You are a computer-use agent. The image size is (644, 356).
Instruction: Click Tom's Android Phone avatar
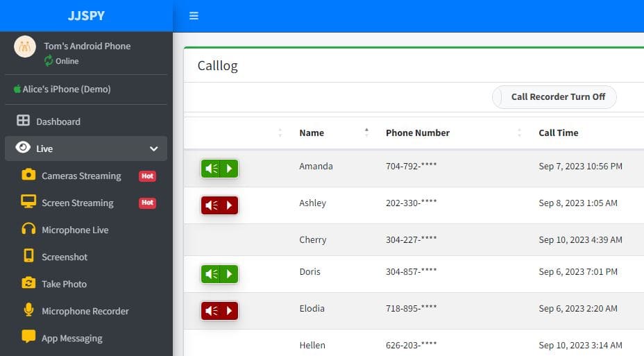pos(25,46)
